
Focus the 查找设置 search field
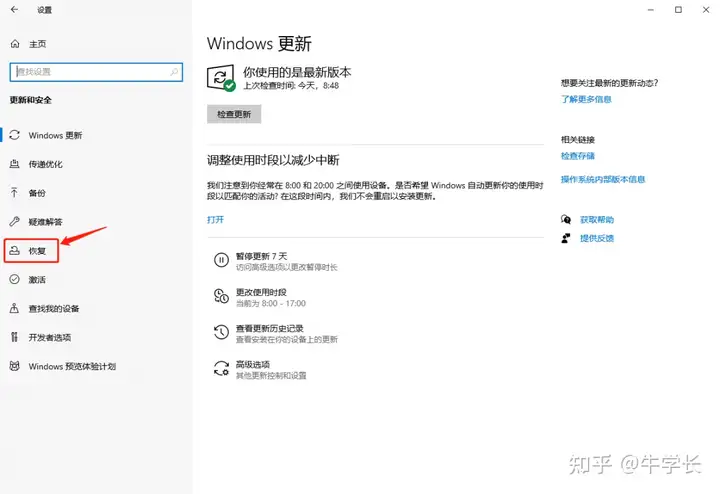(96, 72)
